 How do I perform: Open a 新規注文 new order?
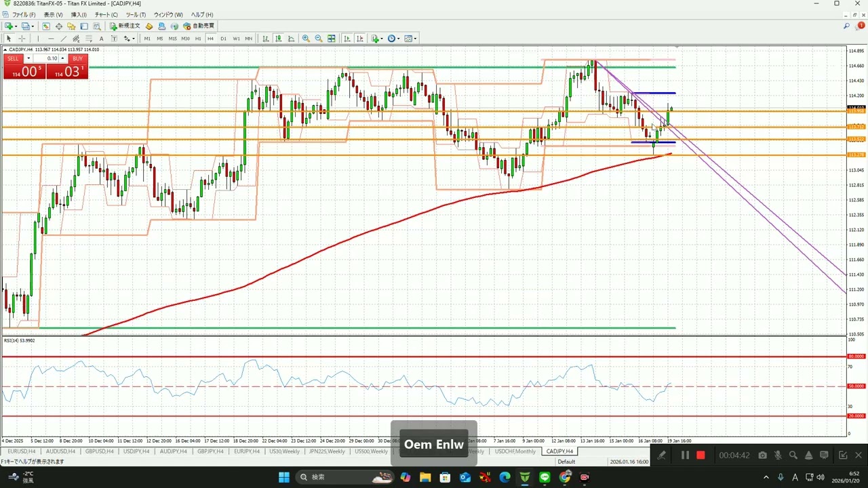pyautogui.click(x=125, y=26)
